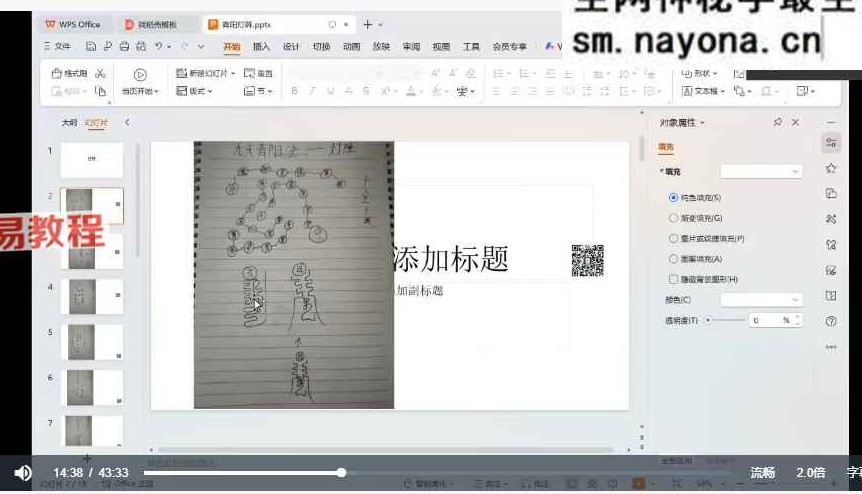
Task: Select picture or texture fill radio button
Action: coord(673,238)
